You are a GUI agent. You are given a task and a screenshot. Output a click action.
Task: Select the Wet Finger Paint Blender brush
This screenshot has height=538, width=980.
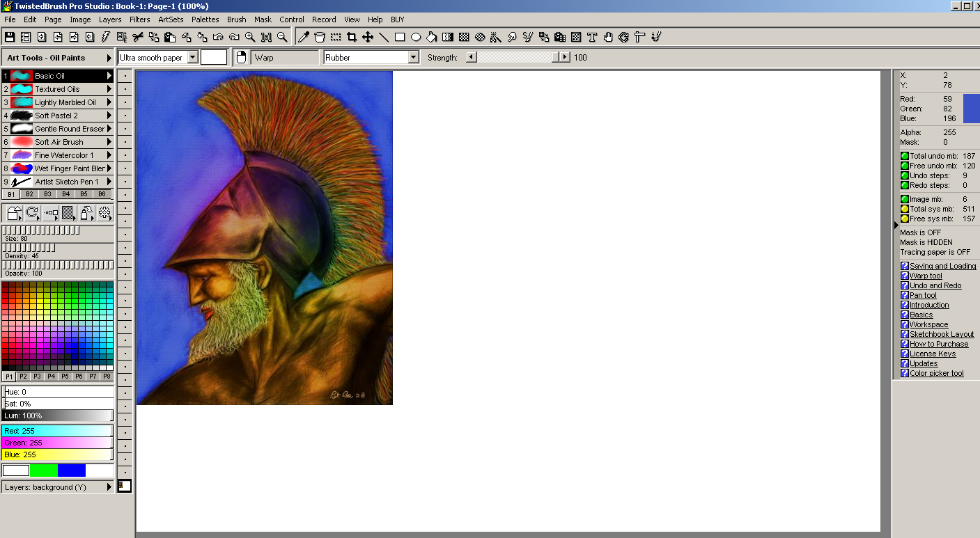coord(58,168)
